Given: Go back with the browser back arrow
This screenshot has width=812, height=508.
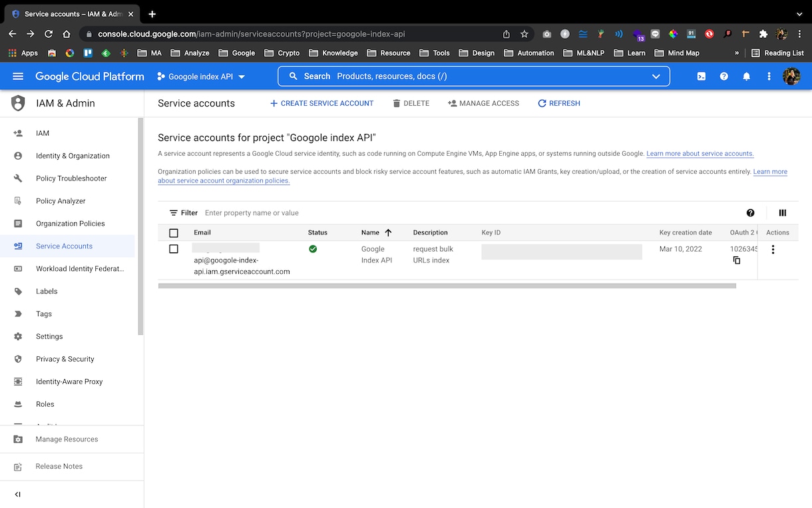Looking at the screenshot, I should tap(13, 34).
